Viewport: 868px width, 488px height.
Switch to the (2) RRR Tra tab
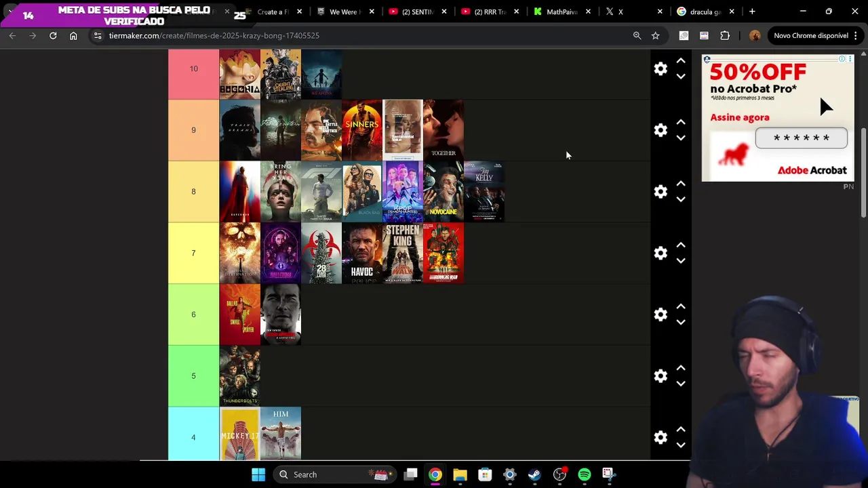click(x=489, y=12)
